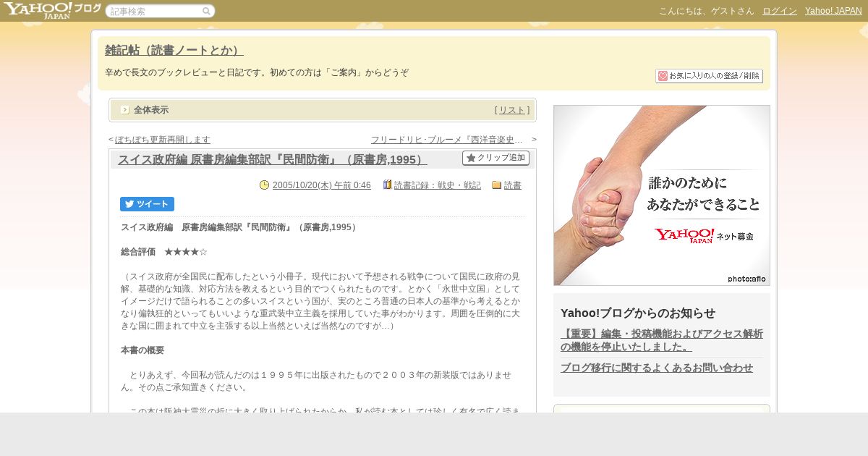Open the リスト link
Viewport: 868px width, 456px height.
click(x=512, y=110)
